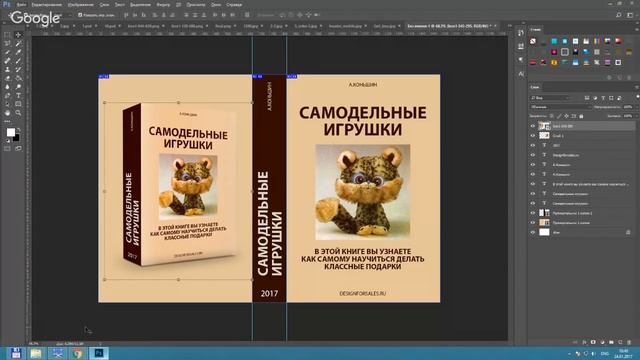Select the Horizontal Type tool
This screenshot has width=640, height=360.
(x=18, y=96)
